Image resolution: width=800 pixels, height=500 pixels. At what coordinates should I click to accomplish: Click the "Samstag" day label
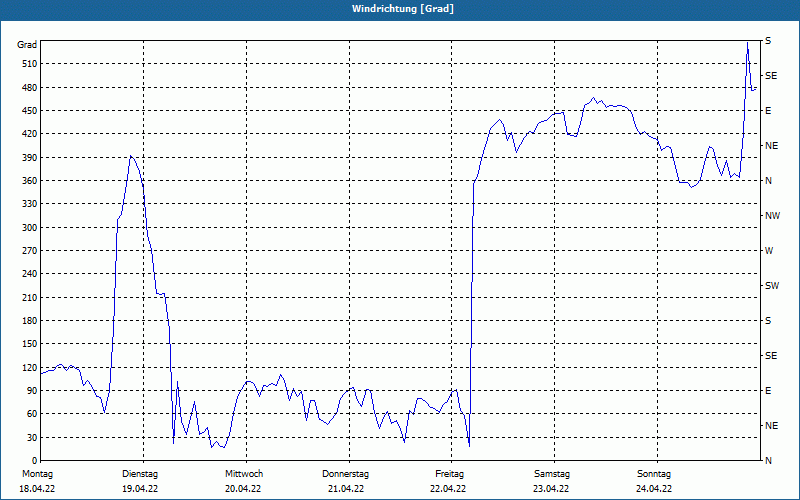tap(552, 474)
